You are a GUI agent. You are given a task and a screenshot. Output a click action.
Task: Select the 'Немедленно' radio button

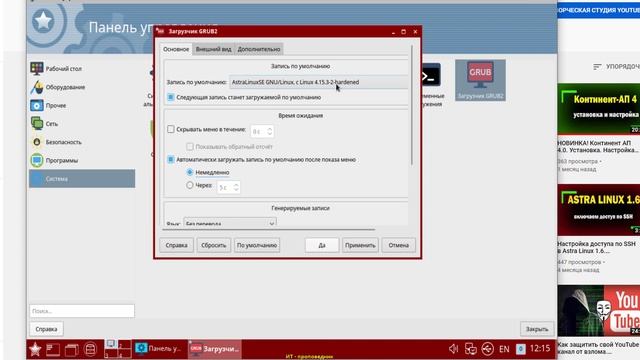tap(189, 172)
